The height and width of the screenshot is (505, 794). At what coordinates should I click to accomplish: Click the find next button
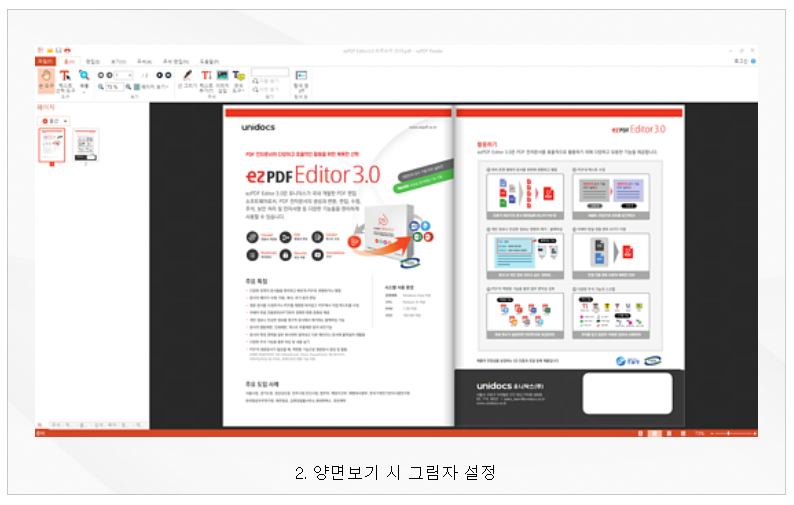[265, 81]
